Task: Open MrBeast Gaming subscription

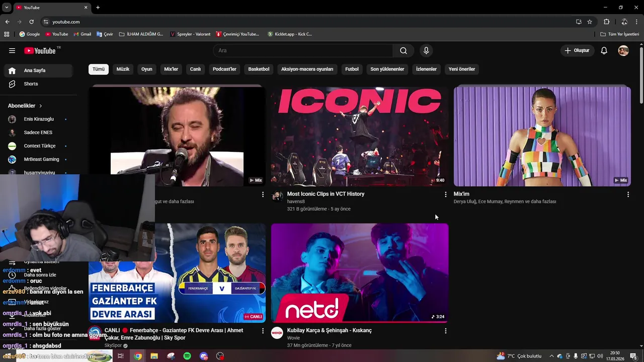Action: [x=38, y=159]
